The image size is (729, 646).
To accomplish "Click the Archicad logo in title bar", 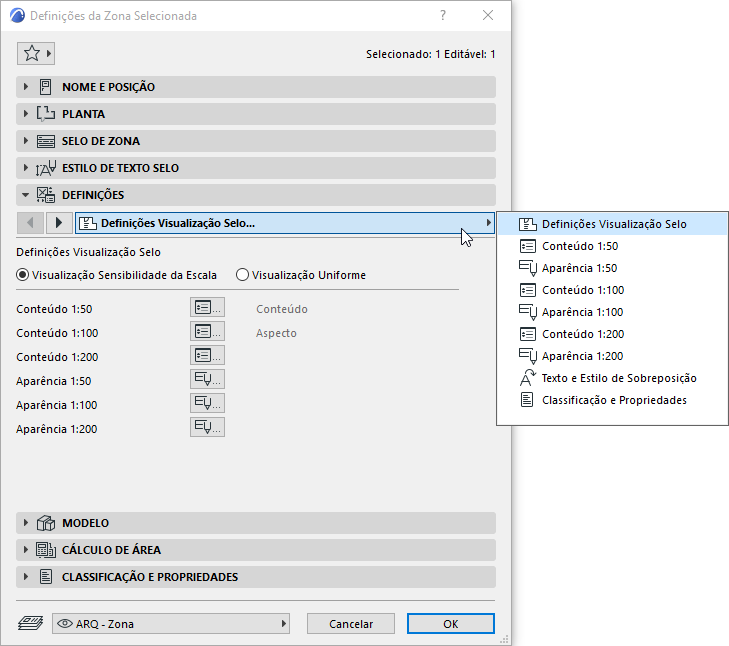I will point(17,15).
